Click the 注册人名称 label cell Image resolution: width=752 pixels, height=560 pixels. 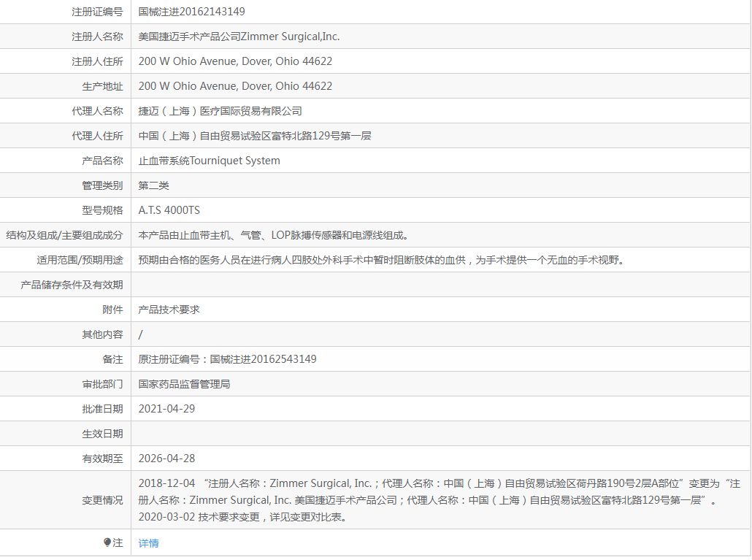(97, 37)
